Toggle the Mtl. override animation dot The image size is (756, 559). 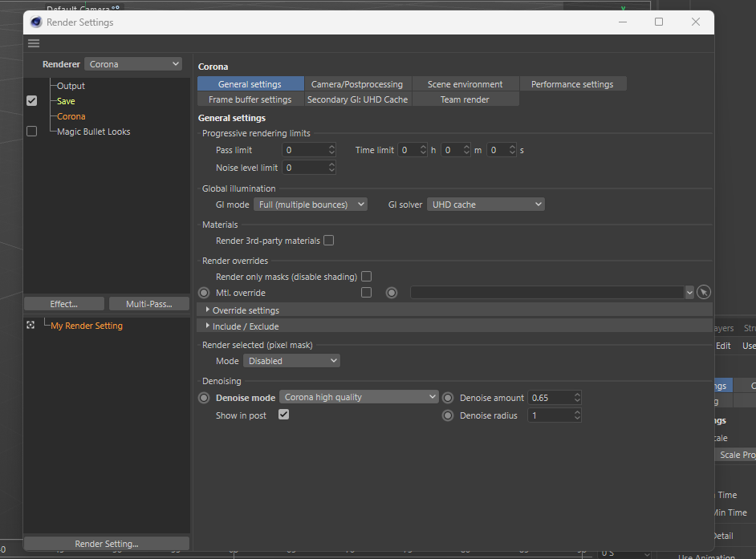click(204, 293)
